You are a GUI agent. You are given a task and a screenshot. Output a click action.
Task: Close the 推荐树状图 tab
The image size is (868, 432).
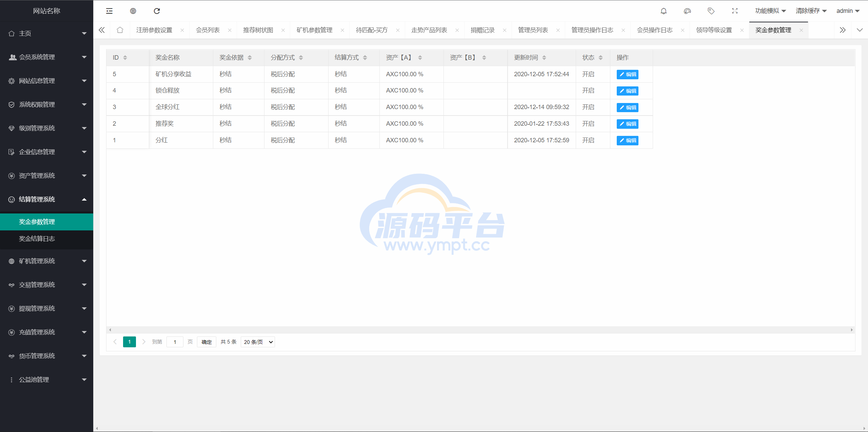pyautogui.click(x=283, y=30)
